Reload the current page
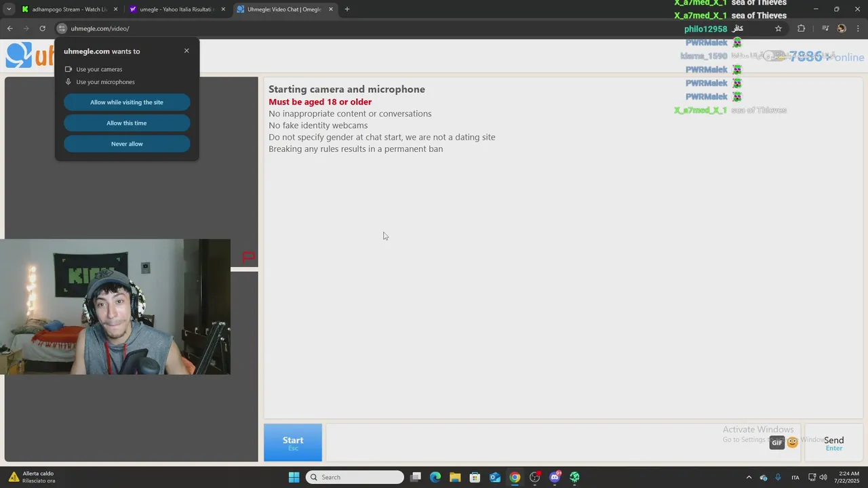Image resolution: width=868 pixels, height=488 pixels. [42, 28]
